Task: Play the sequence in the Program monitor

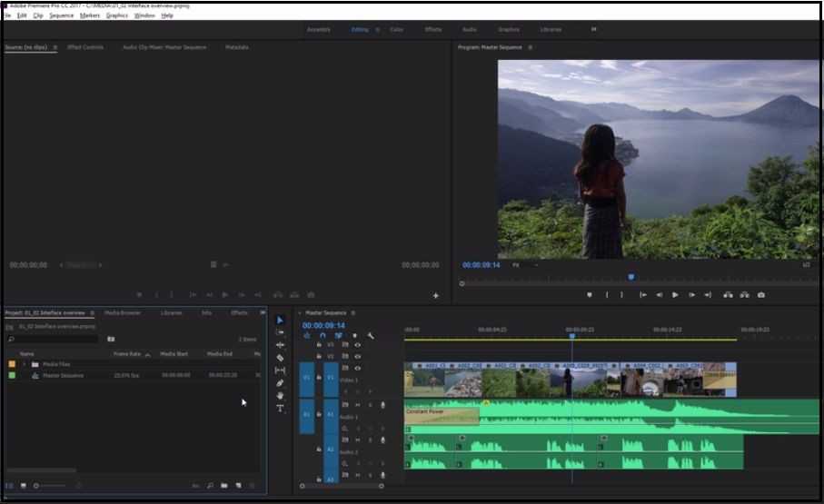Action: click(x=675, y=295)
